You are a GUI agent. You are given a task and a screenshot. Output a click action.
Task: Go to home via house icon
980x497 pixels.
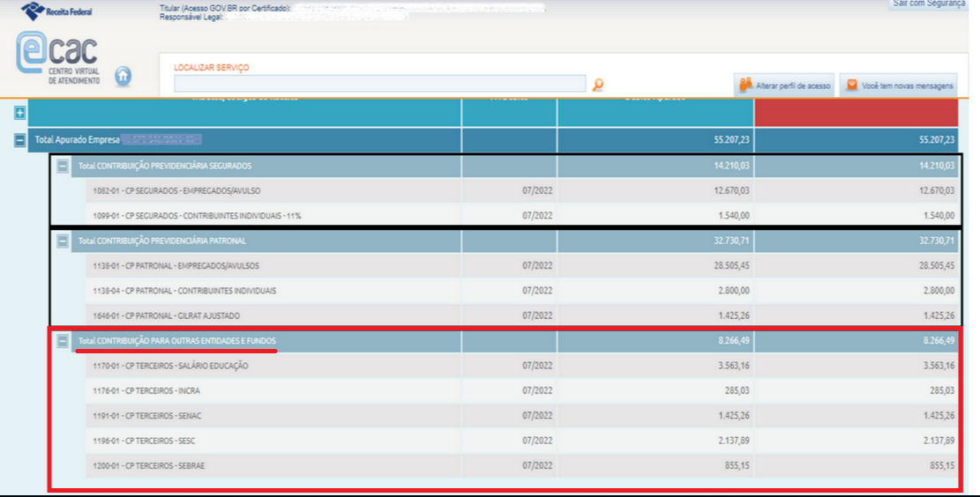[123, 76]
